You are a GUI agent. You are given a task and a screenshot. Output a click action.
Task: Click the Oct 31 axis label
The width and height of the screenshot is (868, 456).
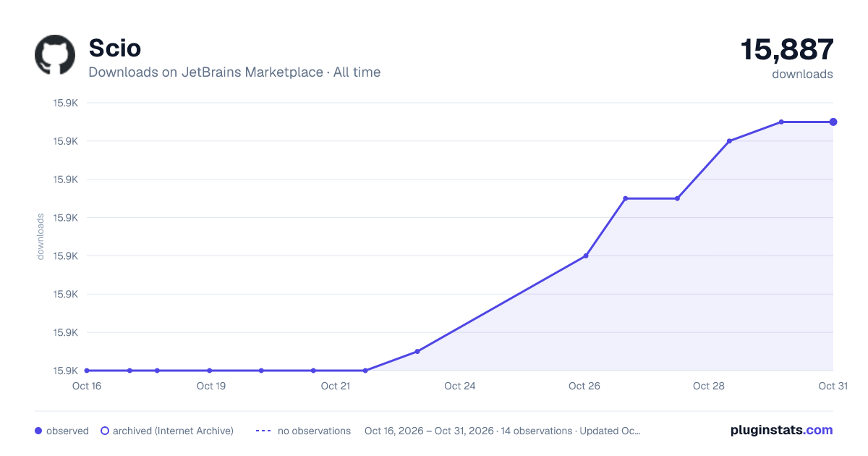pyautogui.click(x=833, y=386)
